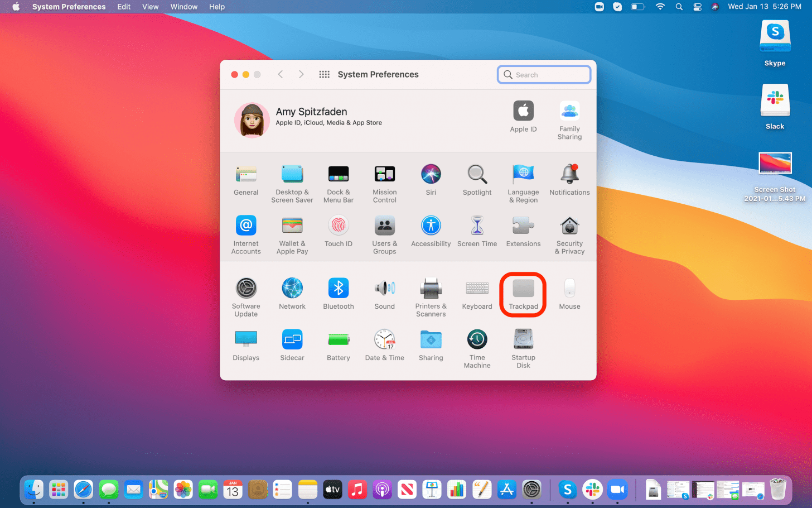Open the View menu
Image resolution: width=812 pixels, height=508 pixels.
[x=150, y=7]
